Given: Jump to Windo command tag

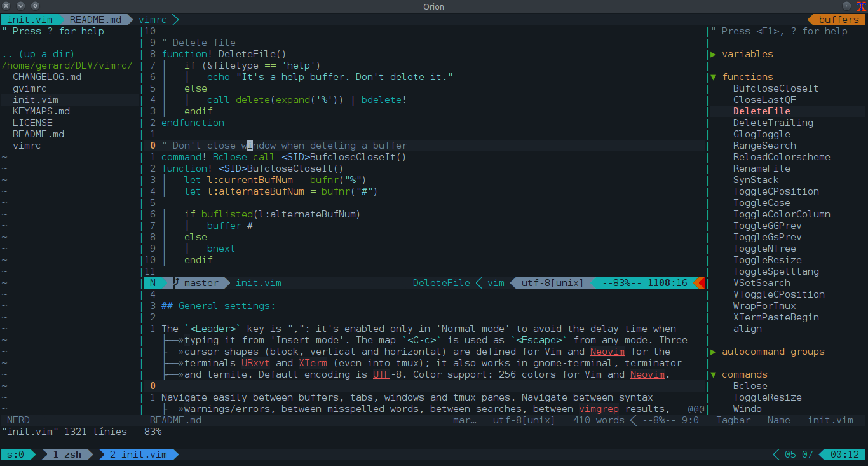Looking at the screenshot, I should tap(747, 409).
